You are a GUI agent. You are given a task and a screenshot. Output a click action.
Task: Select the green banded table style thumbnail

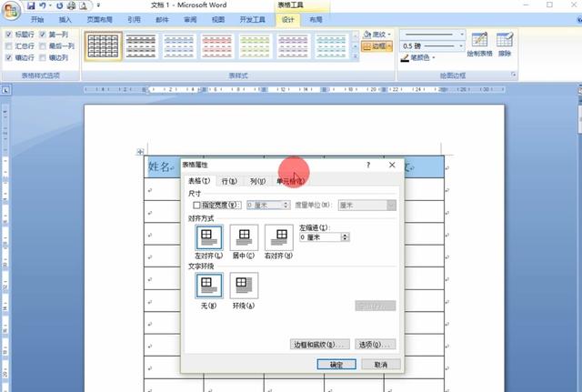255,46
